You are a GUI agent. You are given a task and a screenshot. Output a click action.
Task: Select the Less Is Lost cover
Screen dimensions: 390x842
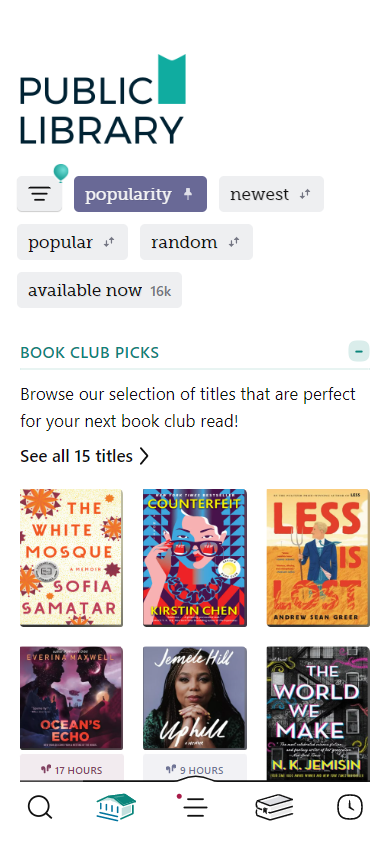point(318,557)
